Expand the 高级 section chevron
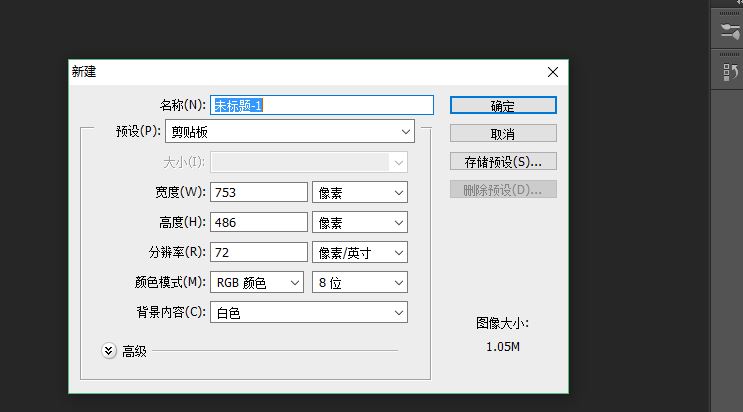 (x=109, y=351)
